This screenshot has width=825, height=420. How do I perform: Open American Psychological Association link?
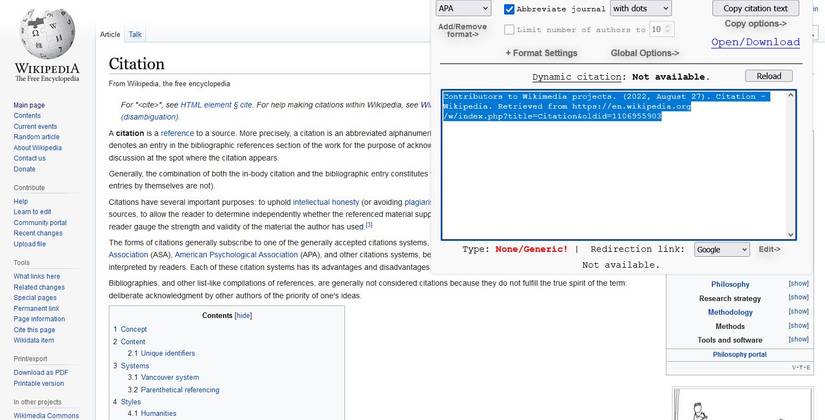coord(236,255)
